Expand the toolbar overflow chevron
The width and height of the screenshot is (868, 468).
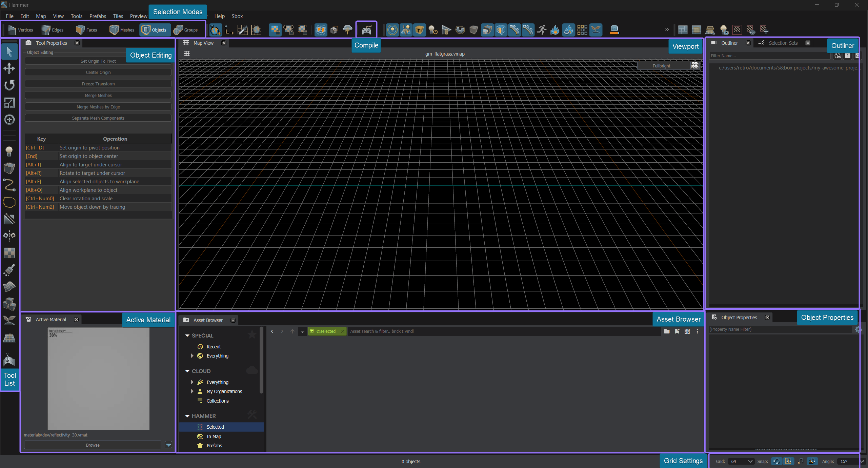tap(667, 30)
